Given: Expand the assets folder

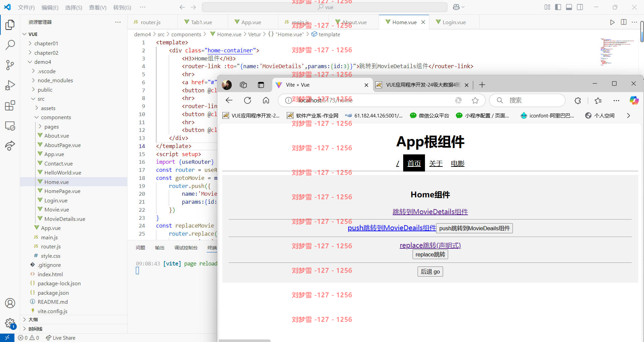Looking at the screenshot, I should coord(37,108).
